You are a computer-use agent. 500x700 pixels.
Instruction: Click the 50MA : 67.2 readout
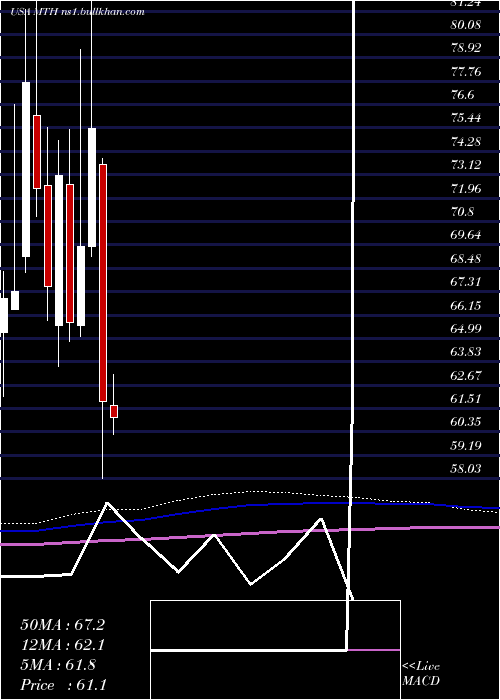(62, 625)
